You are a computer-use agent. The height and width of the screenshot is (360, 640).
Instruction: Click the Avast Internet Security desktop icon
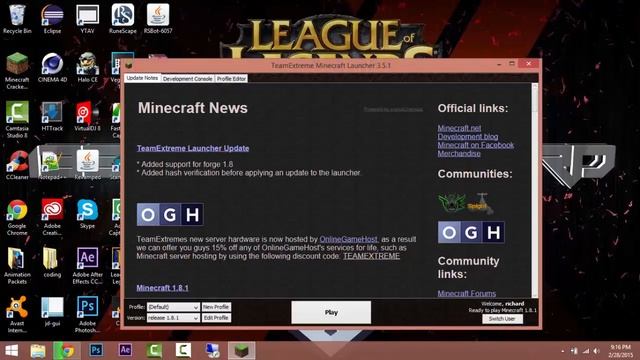(x=17, y=315)
